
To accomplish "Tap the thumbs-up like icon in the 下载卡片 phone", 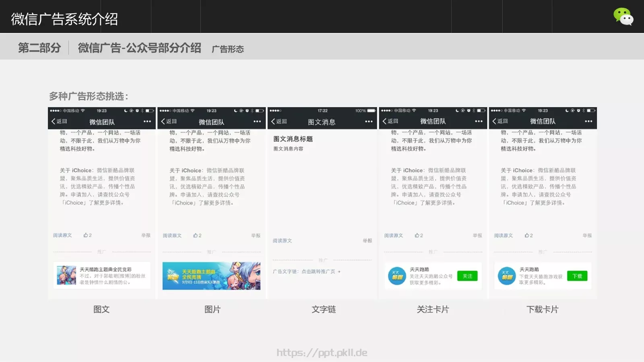I will 527,235.
